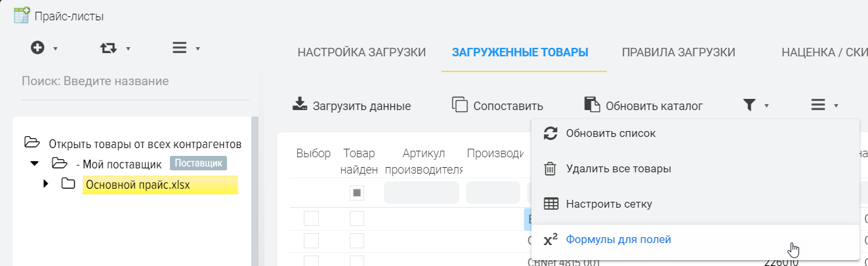
Task: Click the Сопоставить copy icon
Action: click(460, 105)
